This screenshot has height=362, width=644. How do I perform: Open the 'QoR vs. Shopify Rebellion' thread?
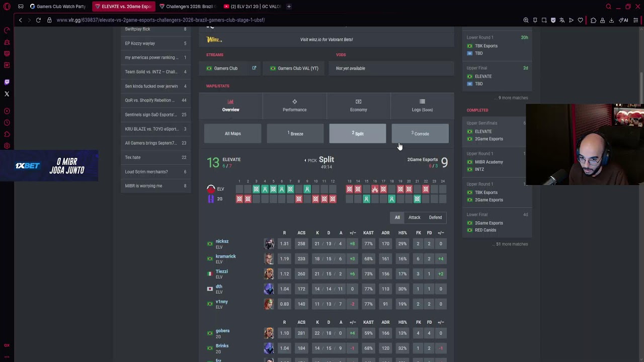pos(155,100)
